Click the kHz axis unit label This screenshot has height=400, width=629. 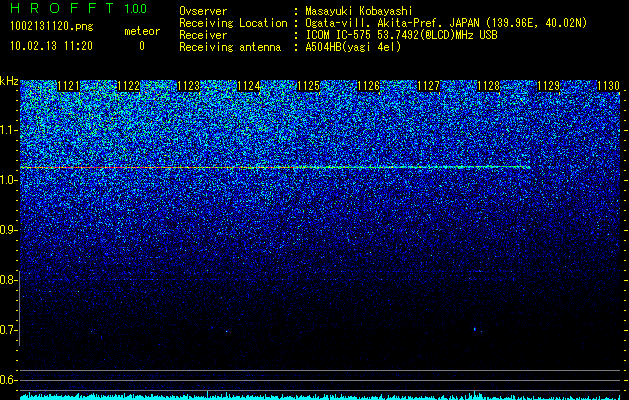point(9,81)
